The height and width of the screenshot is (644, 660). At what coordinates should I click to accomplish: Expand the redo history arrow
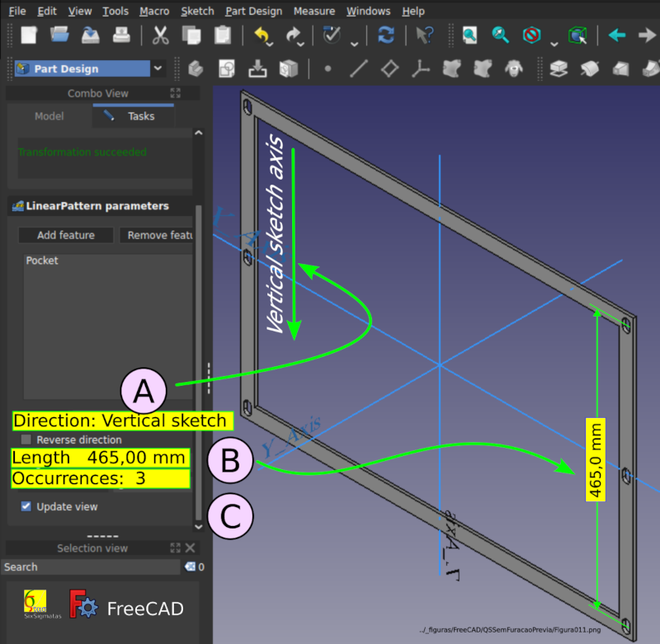[x=301, y=44]
